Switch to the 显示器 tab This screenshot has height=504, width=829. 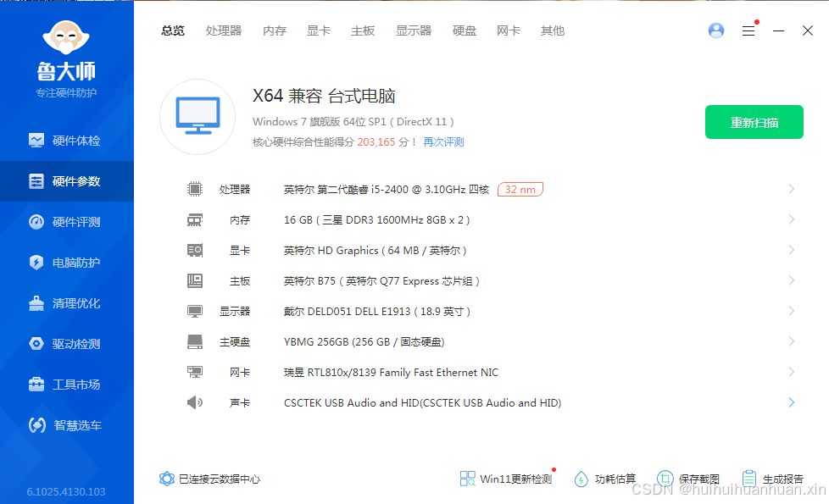[x=414, y=30]
